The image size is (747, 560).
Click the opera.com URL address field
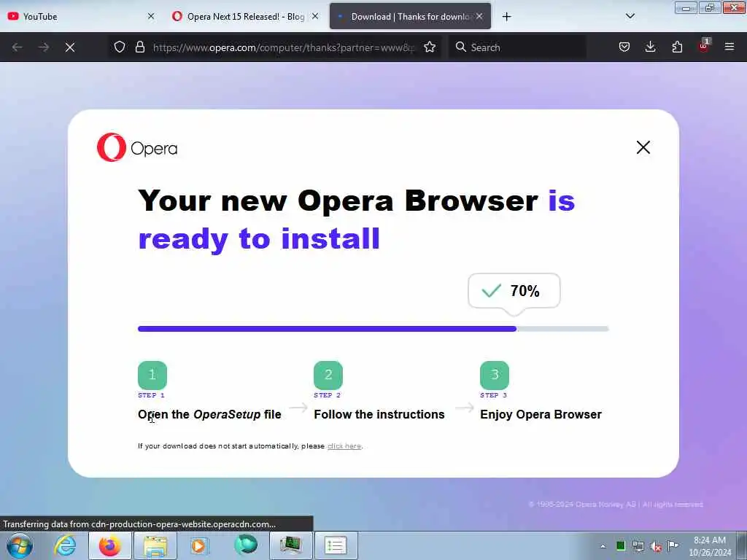point(284,47)
